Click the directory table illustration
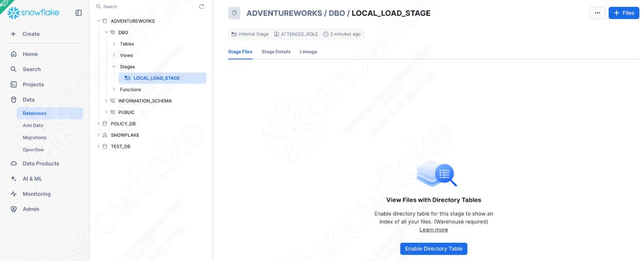The width and height of the screenshot is (644, 269). click(436, 173)
